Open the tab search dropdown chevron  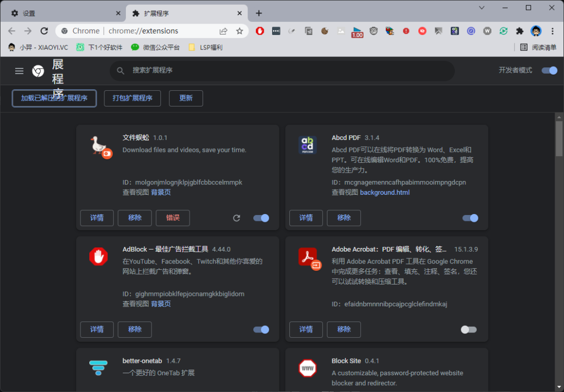[x=481, y=7]
